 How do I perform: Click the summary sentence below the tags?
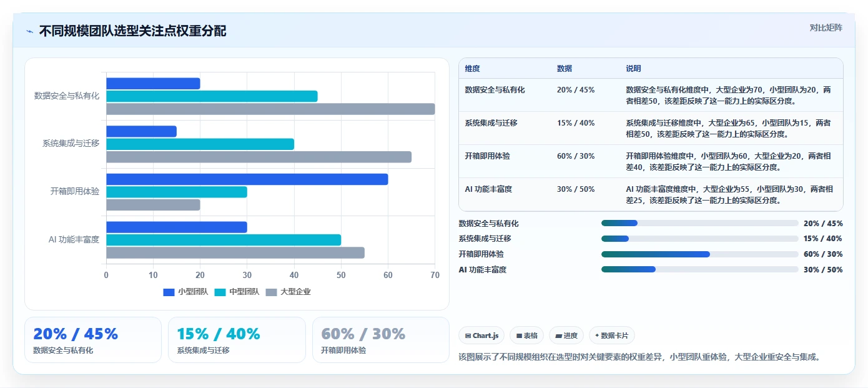tap(639, 357)
